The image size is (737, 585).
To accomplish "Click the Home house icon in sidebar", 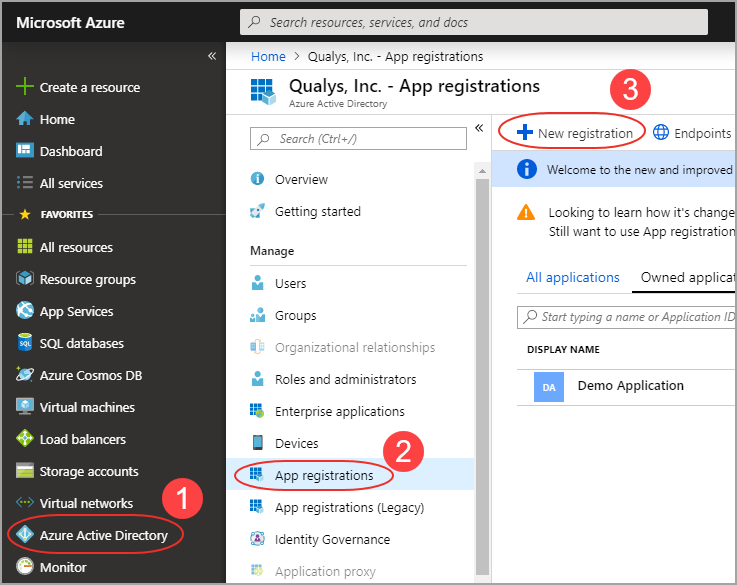I will pyautogui.click(x=24, y=118).
